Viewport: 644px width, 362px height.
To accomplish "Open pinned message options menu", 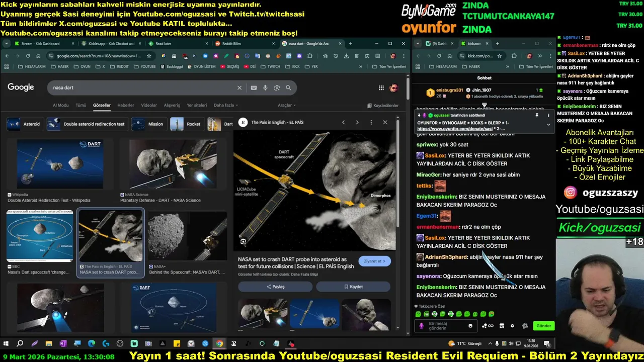I will (548, 115).
